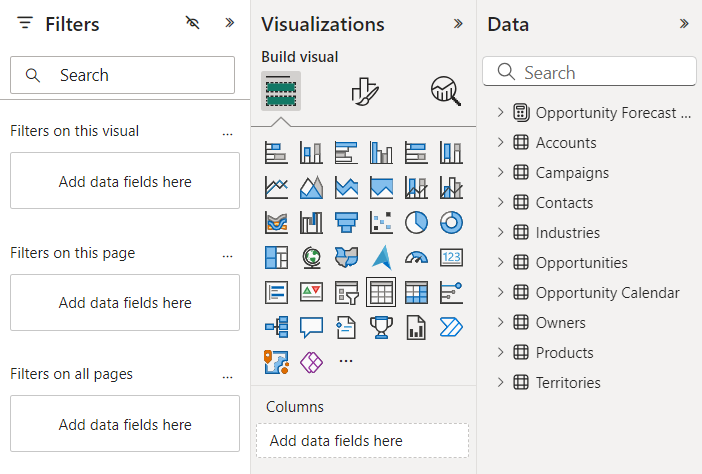Click the Columns data fields well

click(362, 440)
